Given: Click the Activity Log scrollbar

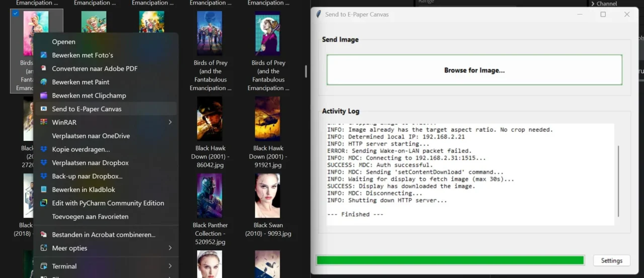Looking at the screenshot, I should (618, 181).
